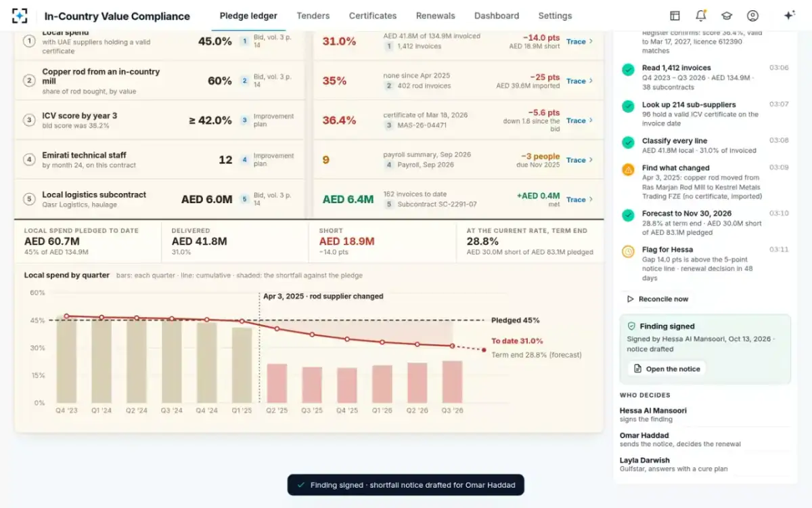
Task: Trace the Local logistics subcontract row
Action: [x=580, y=199]
